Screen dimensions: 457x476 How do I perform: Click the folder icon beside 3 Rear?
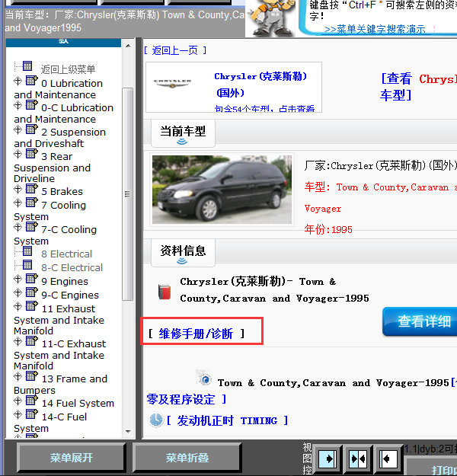tap(31, 154)
